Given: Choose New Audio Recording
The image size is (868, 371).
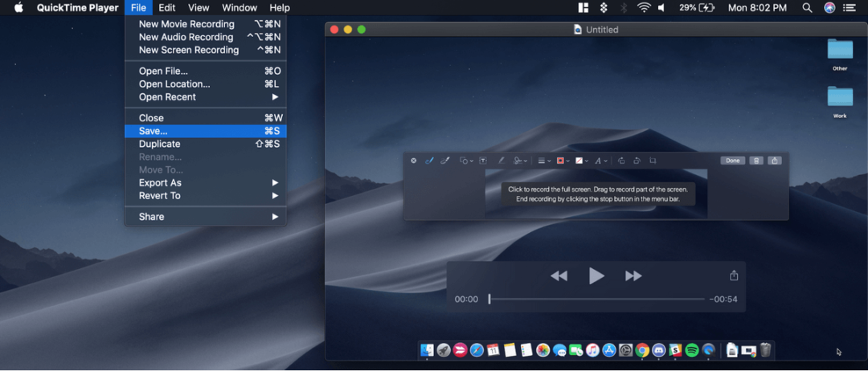Looking at the screenshot, I should [x=206, y=37].
